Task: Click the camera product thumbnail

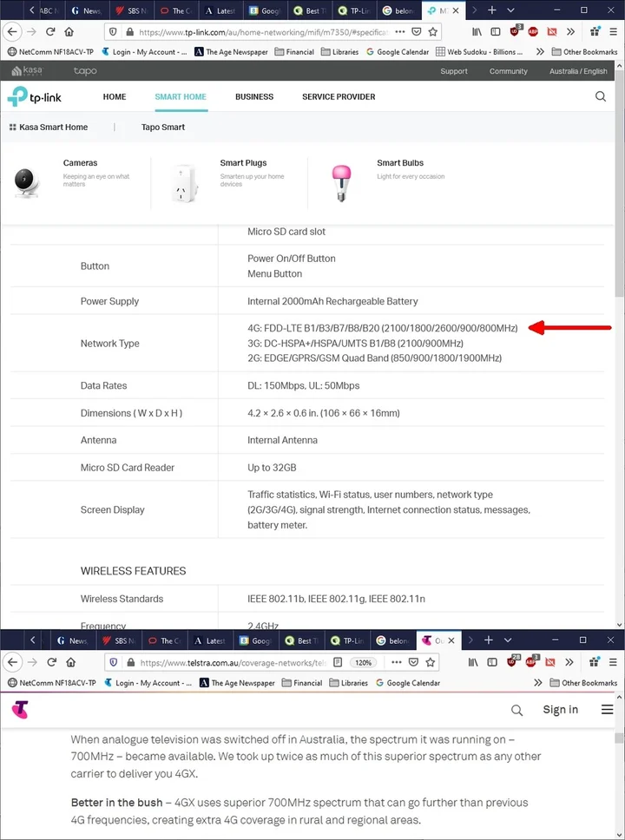Action: click(27, 182)
